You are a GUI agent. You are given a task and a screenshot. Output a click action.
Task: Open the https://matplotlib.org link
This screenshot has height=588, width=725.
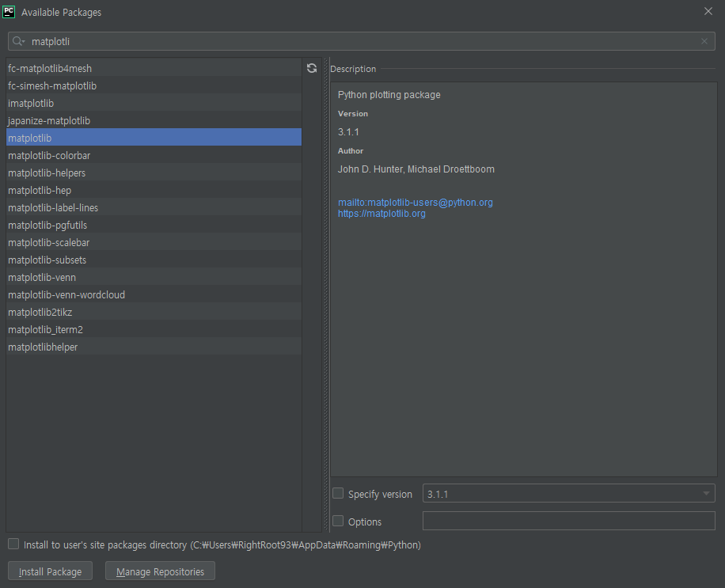point(381,214)
